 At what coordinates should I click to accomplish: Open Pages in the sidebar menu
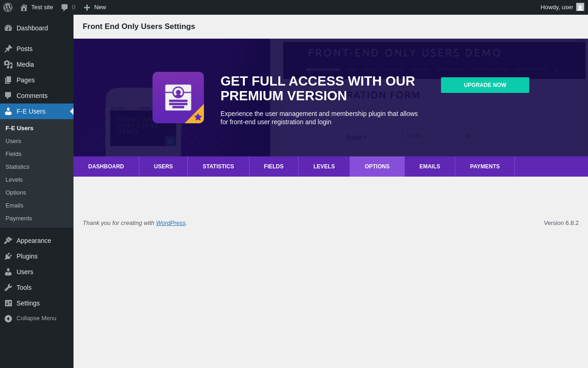pyautogui.click(x=37, y=80)
